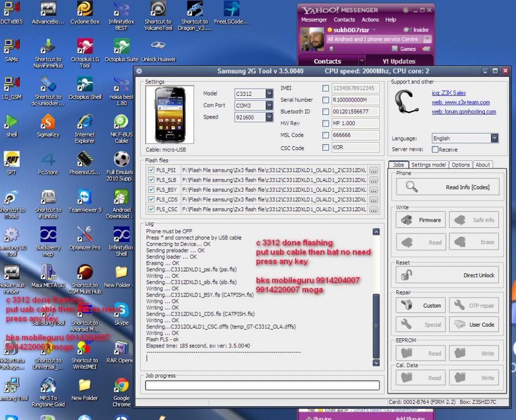
Task: Launch TeamViewer 9 desktop icon
Action: pyautogui.click(x=85, y=201)
